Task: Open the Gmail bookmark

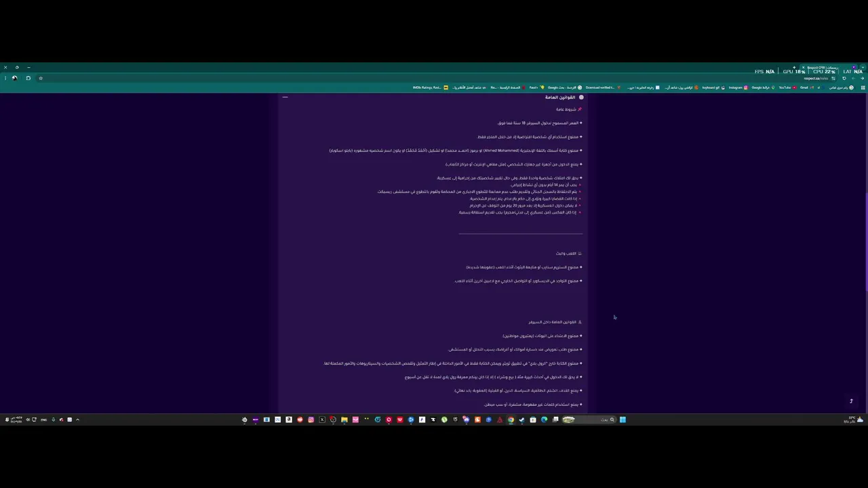Action: [x=806, y=87]
